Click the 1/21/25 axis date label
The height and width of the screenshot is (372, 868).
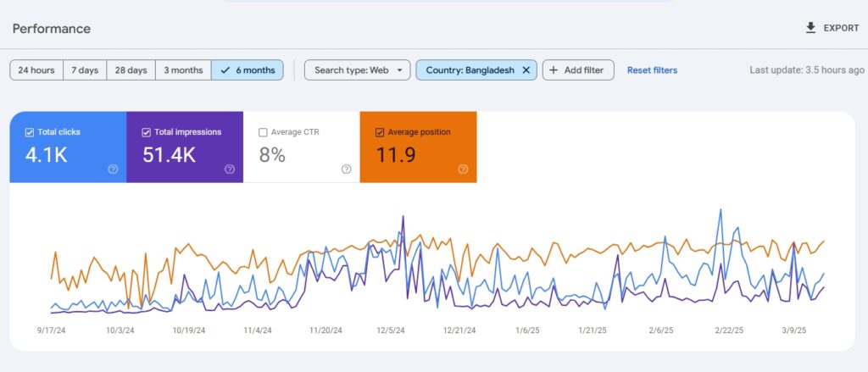593,330
